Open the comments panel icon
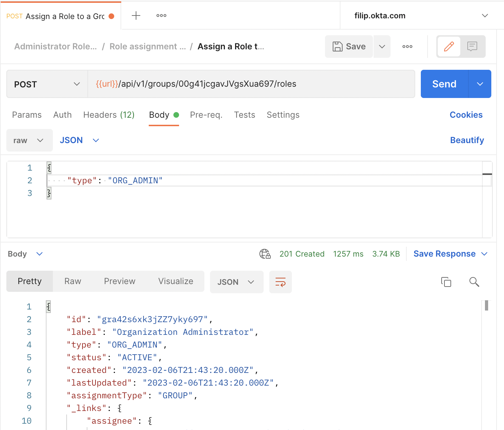 coord(472,46)
